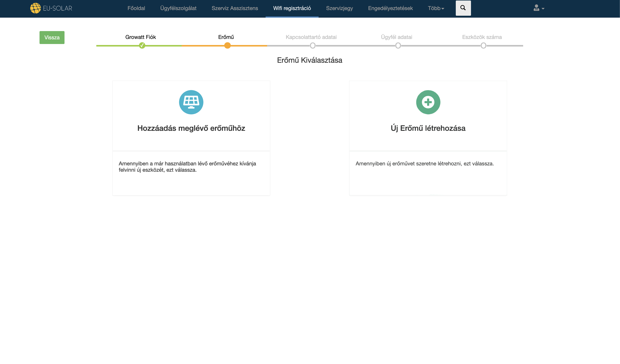Click the Eszközök száma step circle
The width and height of the screenshot is (620, 364).
click(x=483, y=46)
